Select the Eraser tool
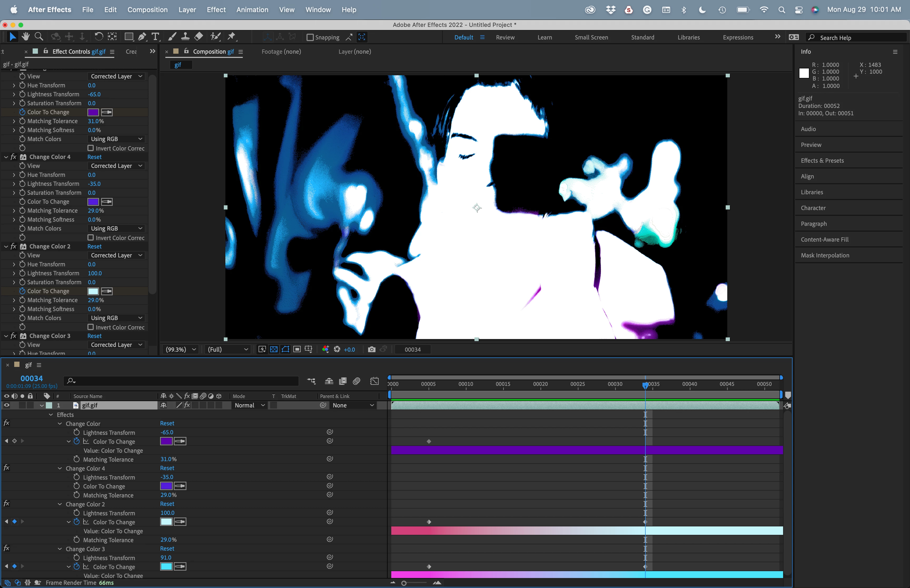The image size is (910, 588). [x=199, y=37]
